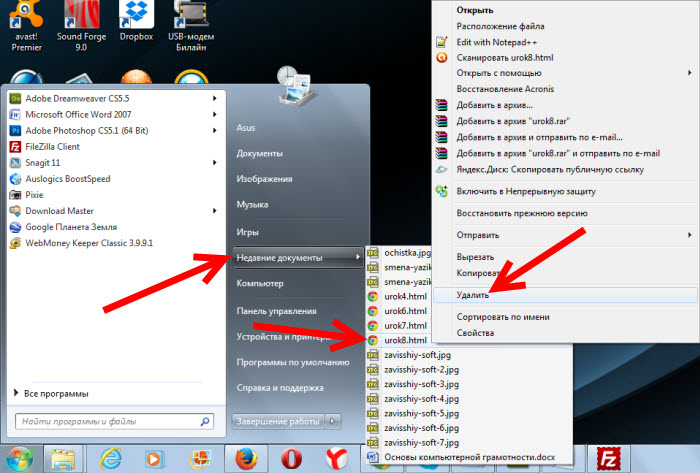Click the Firefox icon in taskbar
Screen dimensions: 700x473
(x=246, y=457)
